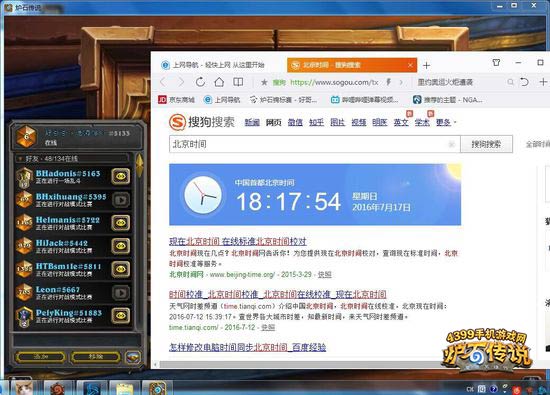Switch to Sogou 微信 category
The width and height of the screenshot is (550, 395).
pyautogui.click(x=295, y=122)
